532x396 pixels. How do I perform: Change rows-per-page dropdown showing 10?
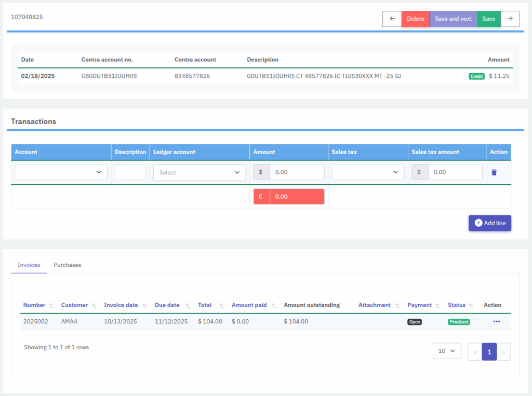447,351
